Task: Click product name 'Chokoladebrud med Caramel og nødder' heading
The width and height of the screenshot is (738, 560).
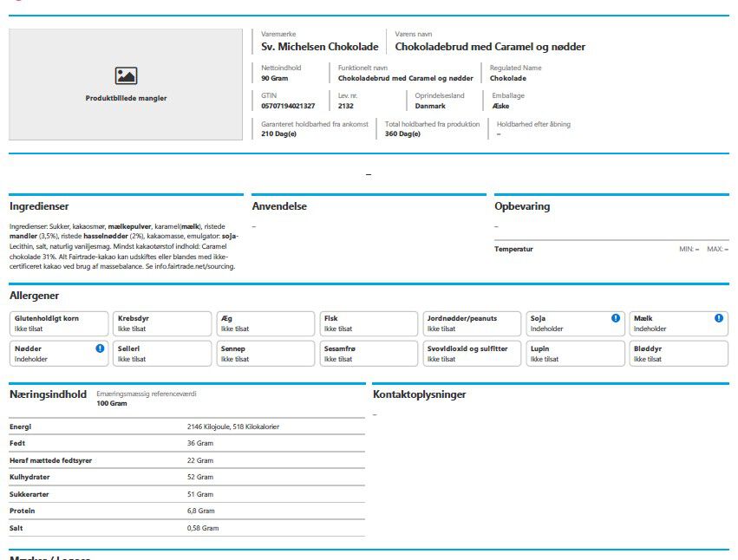Action: (490, 47)
